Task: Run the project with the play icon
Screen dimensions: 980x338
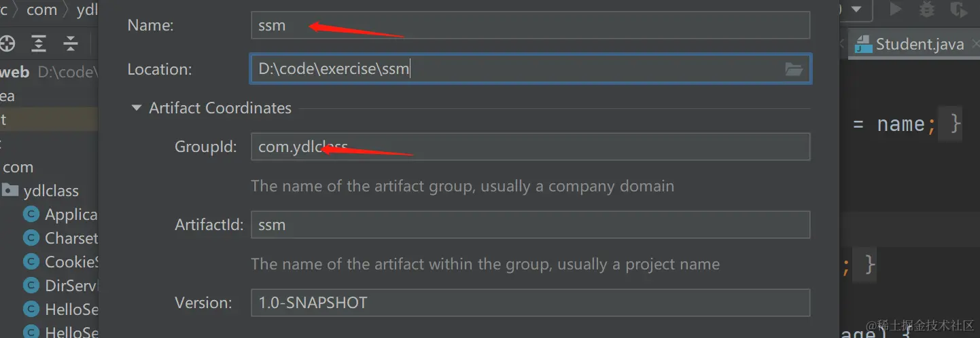Action: pyautogui.click(x=895, y=10)
